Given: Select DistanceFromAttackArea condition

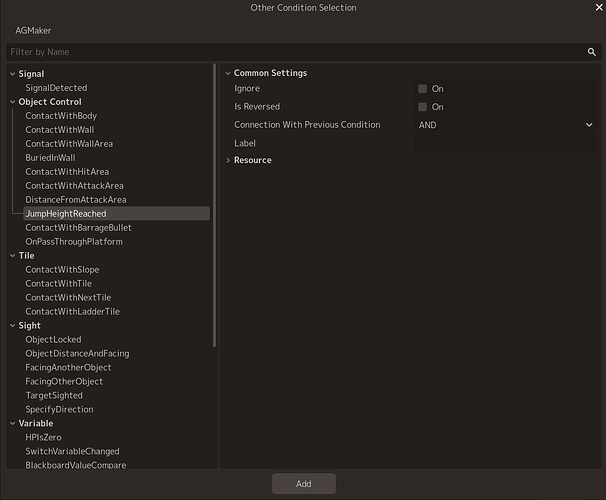Looking at the screenshot, I should pos(76,199).
